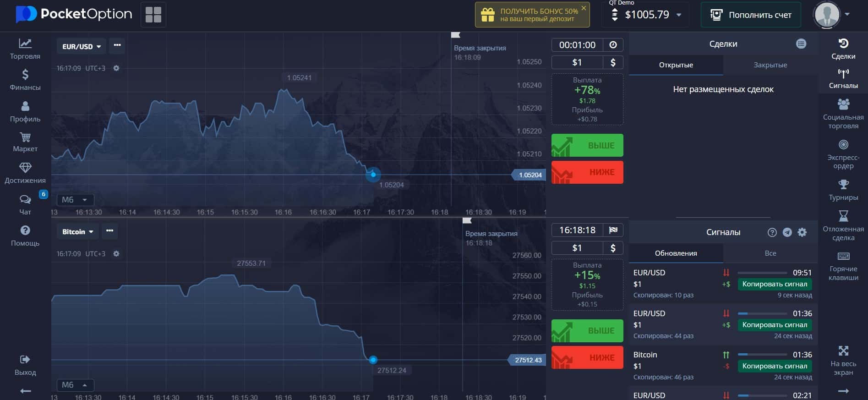Switch to Открытые deals tab
The height and width of the screenshot is (400, 868).
point(676,65)
